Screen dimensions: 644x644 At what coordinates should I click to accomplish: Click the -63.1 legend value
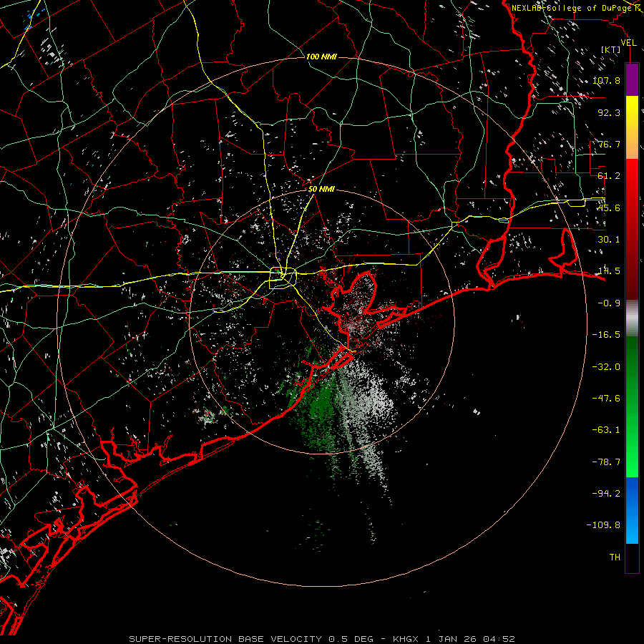(606, 430)
